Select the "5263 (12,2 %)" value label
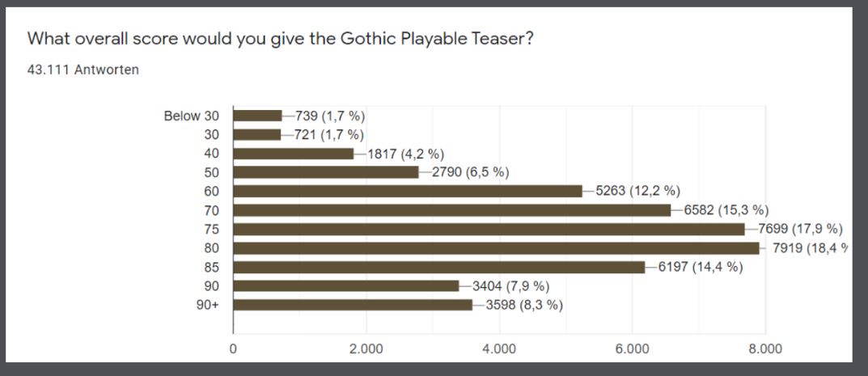The width and height of the screenshot is (868, 376). [637, 192]
